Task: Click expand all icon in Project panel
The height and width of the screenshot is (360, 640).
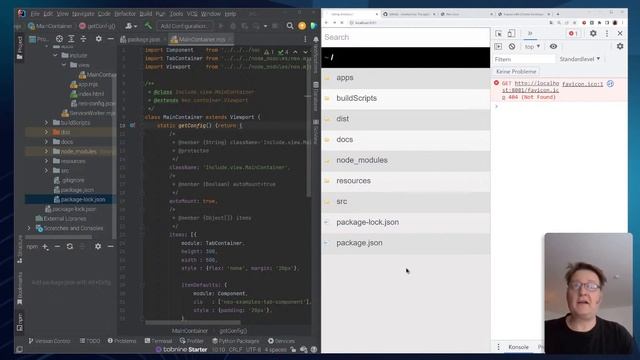Action: pos(71,39)
